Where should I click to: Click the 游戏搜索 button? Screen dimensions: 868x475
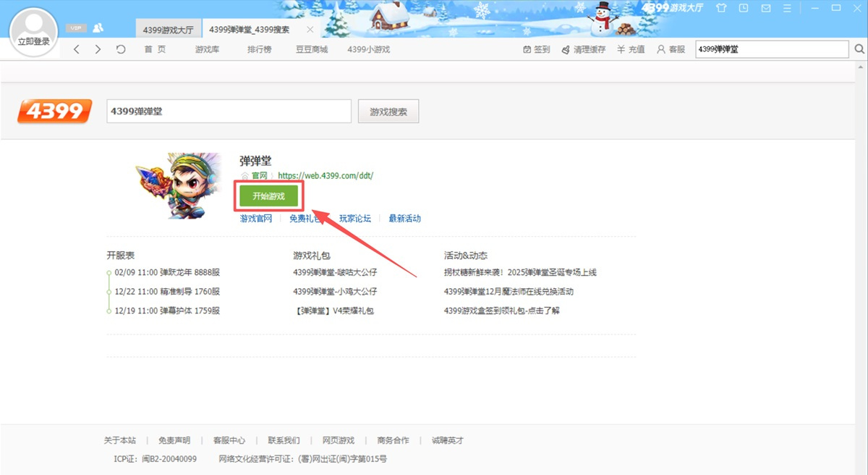(x=388, y=112)
